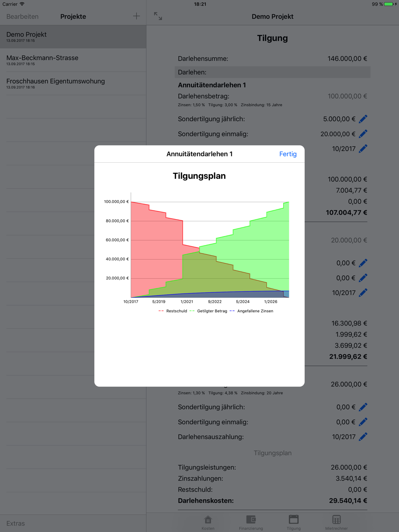Click the Angefallene Zinsen legend entry
This screenshot has height=532, width=399.
pos(251,311)
